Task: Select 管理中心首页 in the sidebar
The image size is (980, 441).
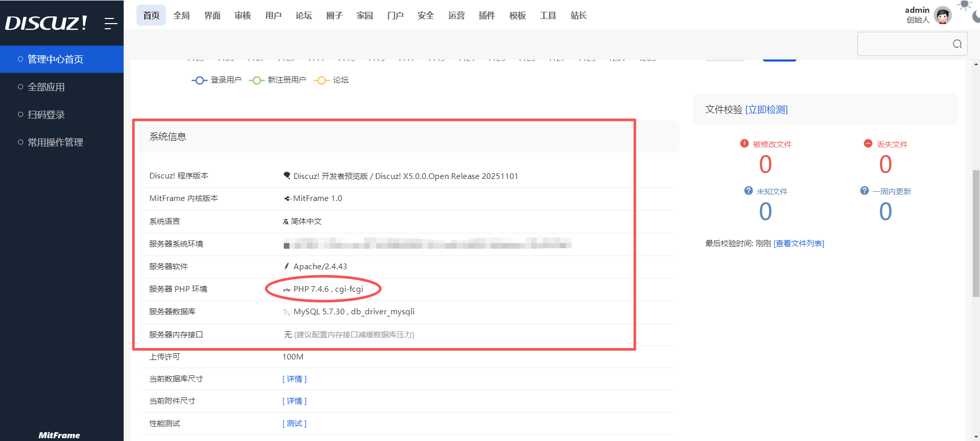Action: (x=62, y=59)
